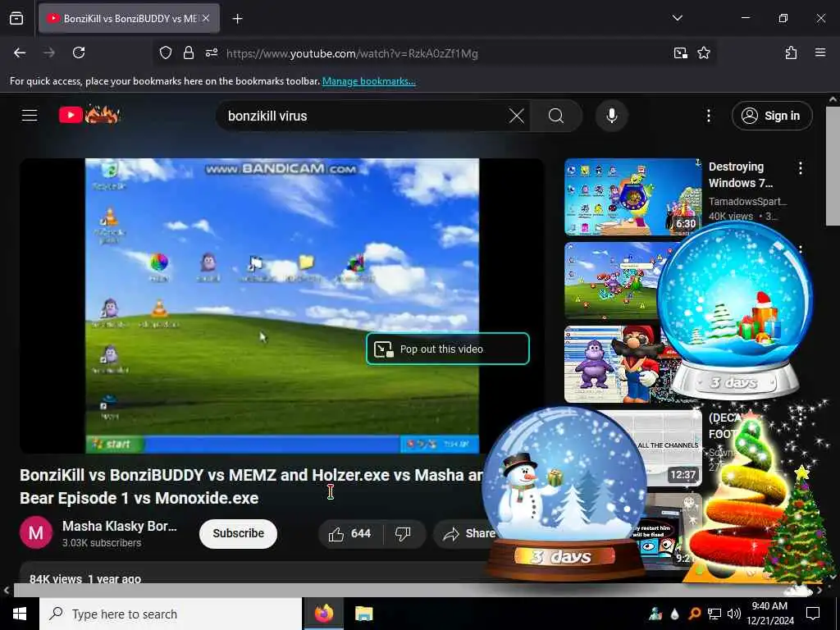
Task: Open network icon in system tray
Action: pos(714,614)
